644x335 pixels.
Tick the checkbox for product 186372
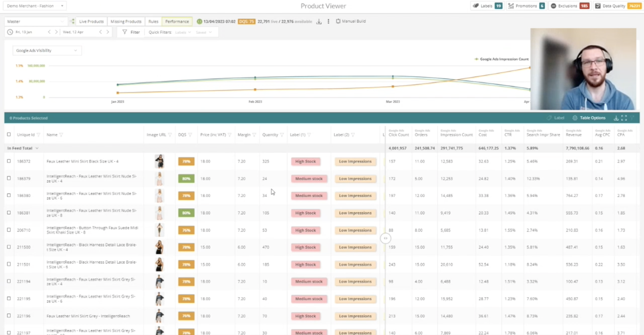coord(9,161)
